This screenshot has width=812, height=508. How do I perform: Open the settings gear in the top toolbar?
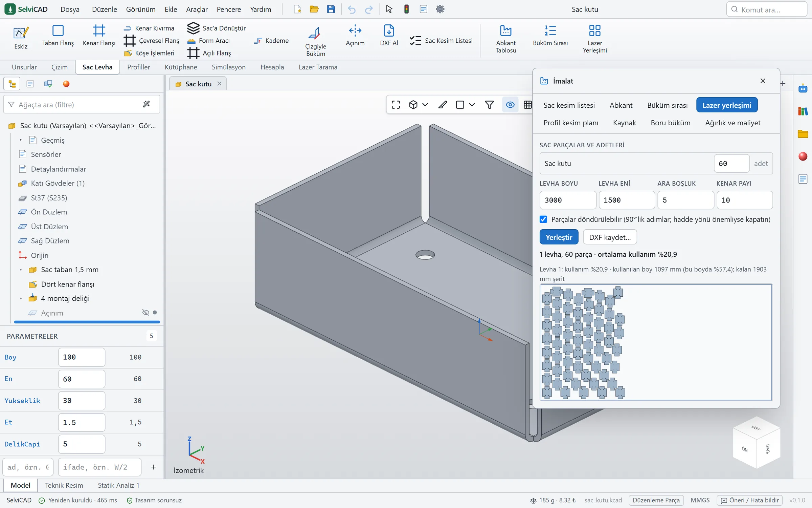440,9
